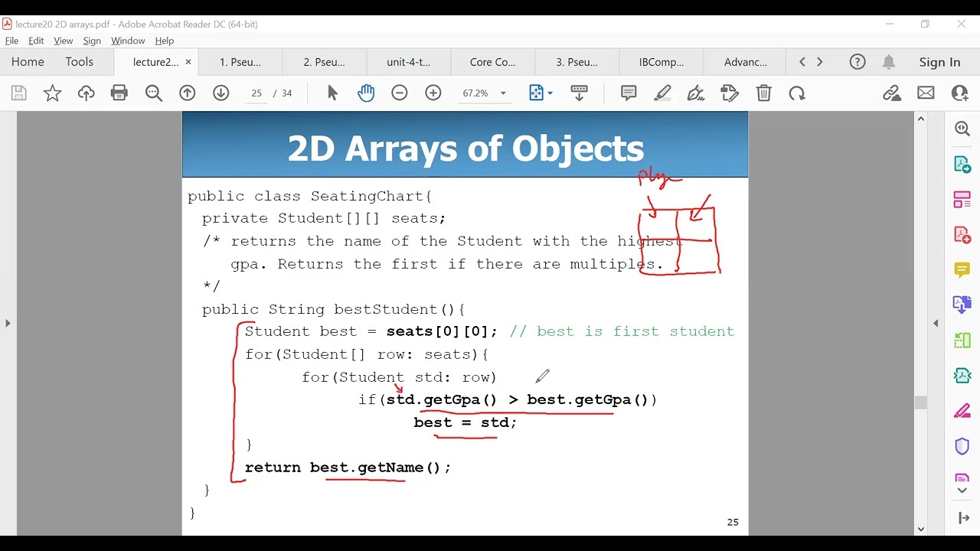Screen dimensions: 980x551
Task: Open the Find text search tool
Action: (x=154, y=93)
